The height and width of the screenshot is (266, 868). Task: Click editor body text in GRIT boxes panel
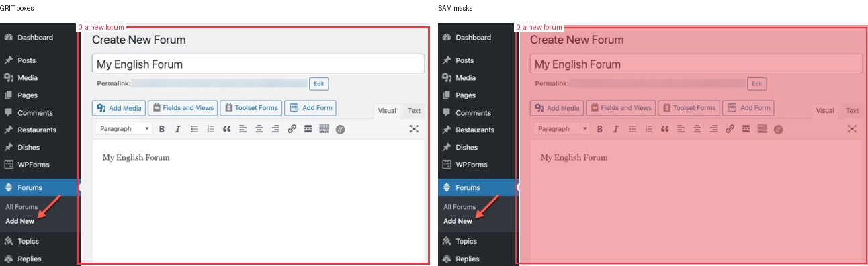click(136, 157)
